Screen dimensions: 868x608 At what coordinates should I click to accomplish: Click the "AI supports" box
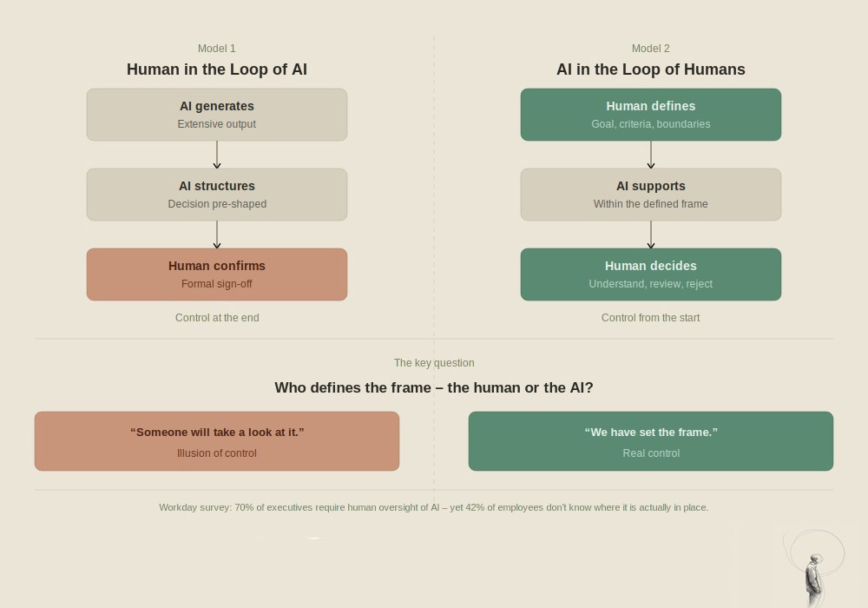pyautogui.click(x=651, y=195)
